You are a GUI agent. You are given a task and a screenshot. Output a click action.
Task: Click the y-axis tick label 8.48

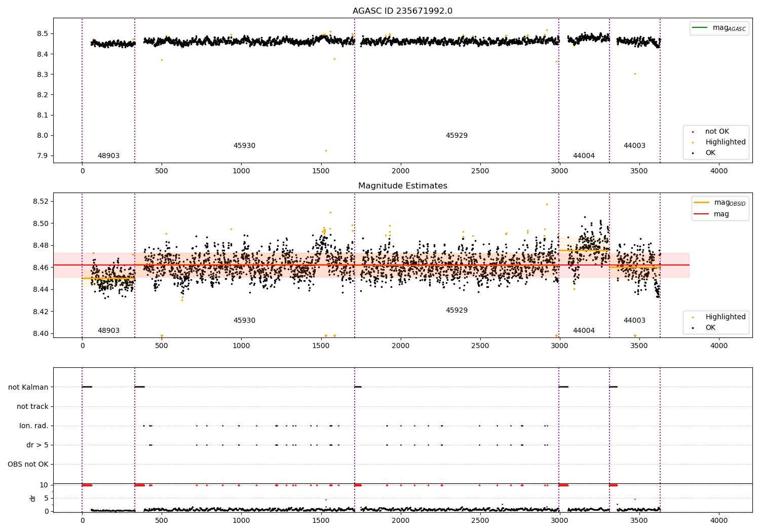[41, 246]
